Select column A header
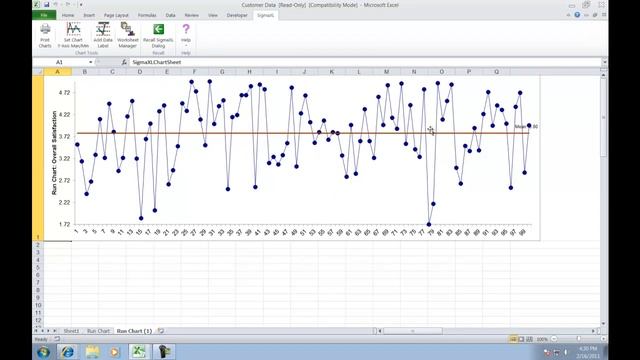The height and width of the screenshot is (360, 640). pos(58,71)
